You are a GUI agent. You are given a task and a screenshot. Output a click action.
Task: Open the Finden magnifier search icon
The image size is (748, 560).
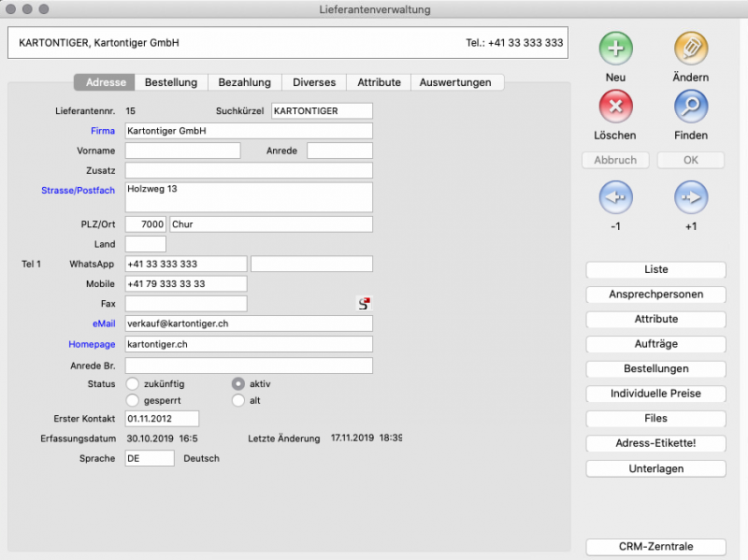coord(691,106)
